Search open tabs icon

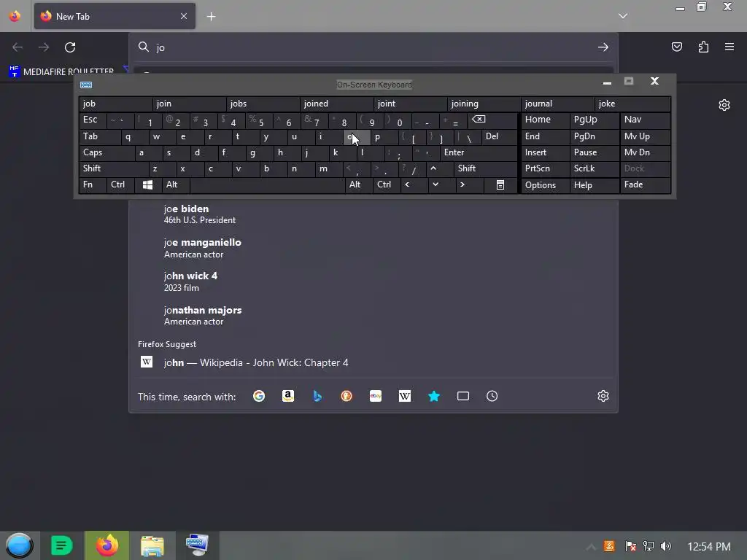(463, 396)
